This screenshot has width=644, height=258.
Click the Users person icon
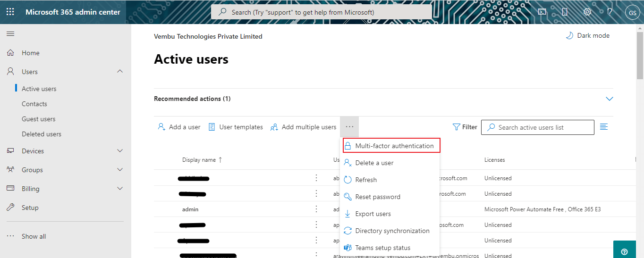(10, 72)
